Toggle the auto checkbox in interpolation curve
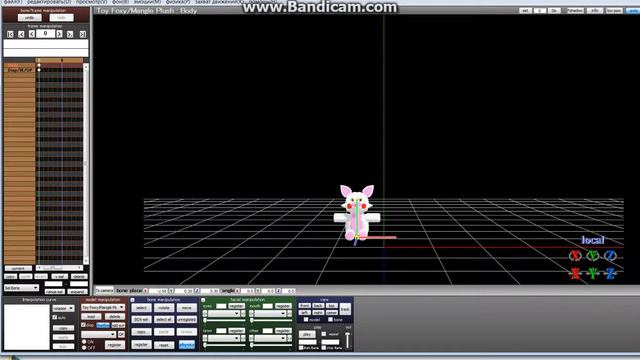The height and width of the screenshot is (360, 640). [55, 317]
